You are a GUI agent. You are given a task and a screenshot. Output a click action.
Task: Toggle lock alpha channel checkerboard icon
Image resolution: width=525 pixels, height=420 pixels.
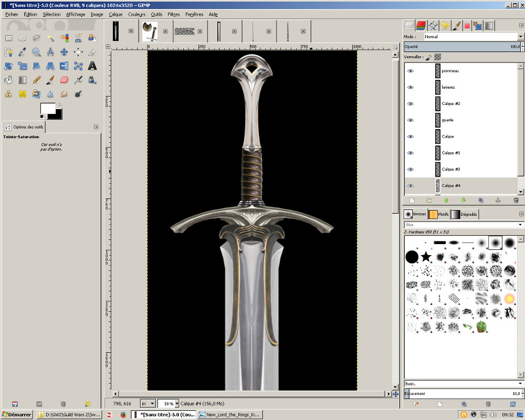pos(438,57)
